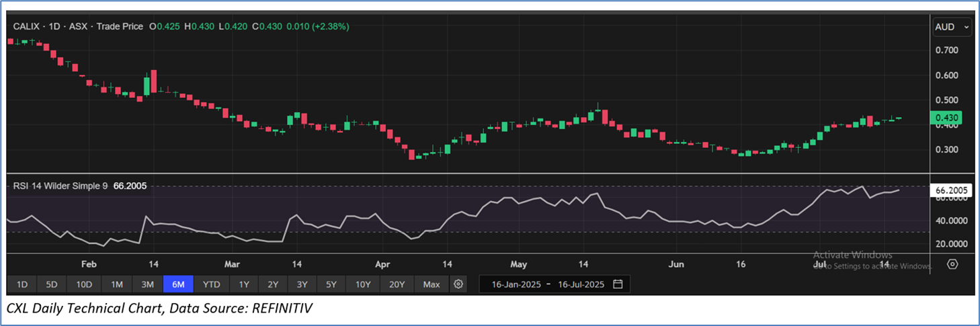Image resolution: width=980 pixels, height=326 pixels.
Task: Click the start date 16-Jan-2025 field
Action: pyautogui.click(x=512, y=284)
